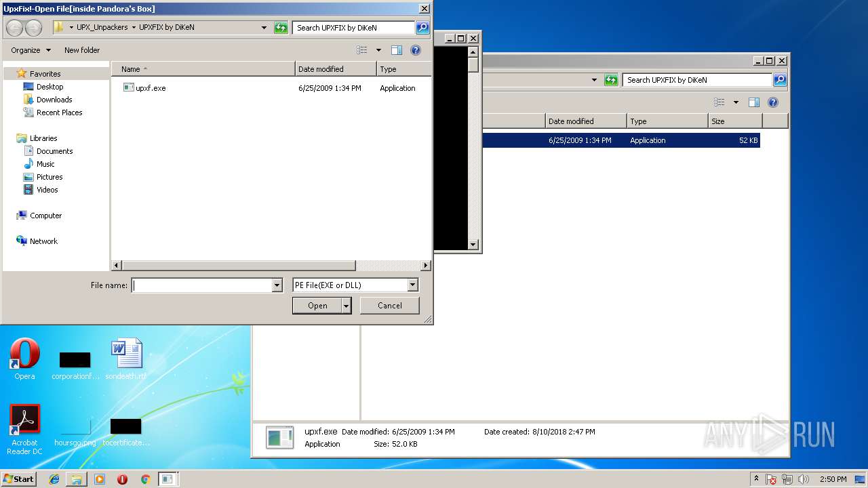The width and height of the screenshot is (868, 488).
Task: Select Pictures library
Action: (x=50, y=177)
